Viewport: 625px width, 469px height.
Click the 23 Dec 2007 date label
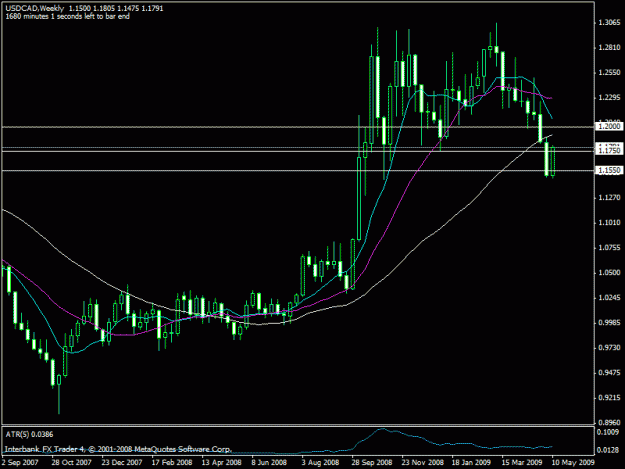coord(122,463)
